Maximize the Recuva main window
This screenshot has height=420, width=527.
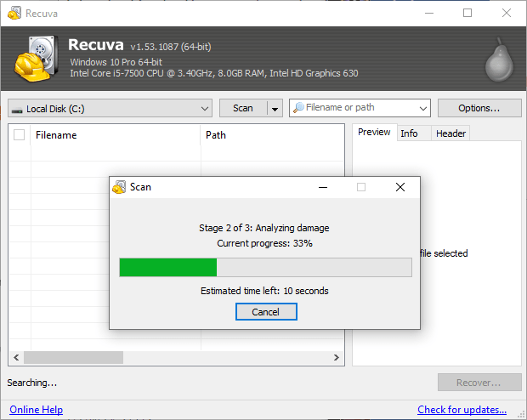467,13
